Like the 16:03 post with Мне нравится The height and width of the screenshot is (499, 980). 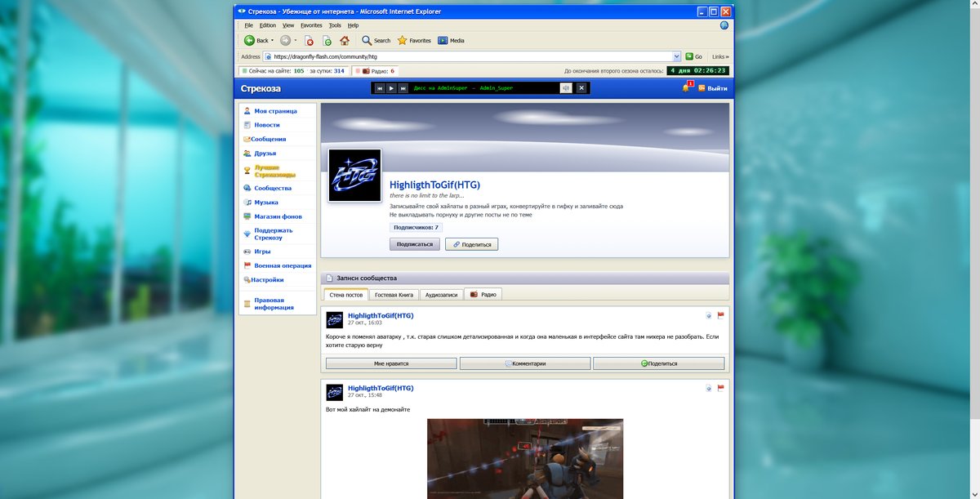[x=391, y=363]
